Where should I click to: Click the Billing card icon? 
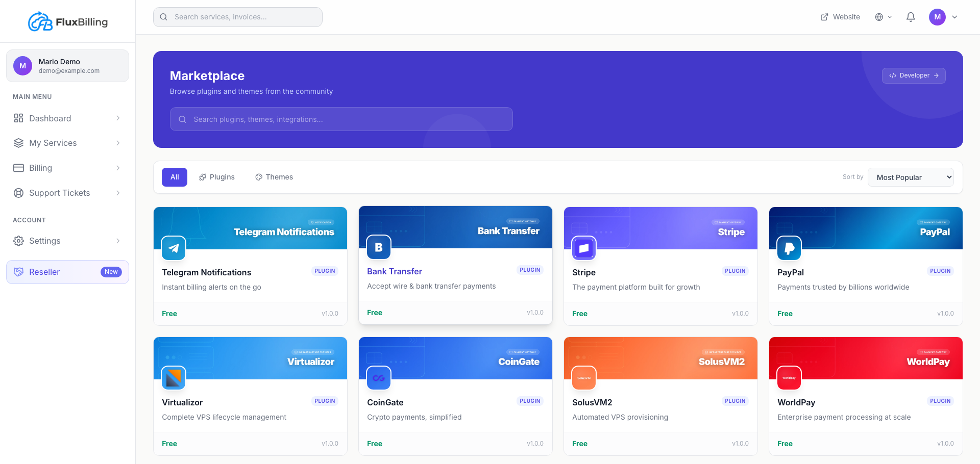click(x=18, y=168)
